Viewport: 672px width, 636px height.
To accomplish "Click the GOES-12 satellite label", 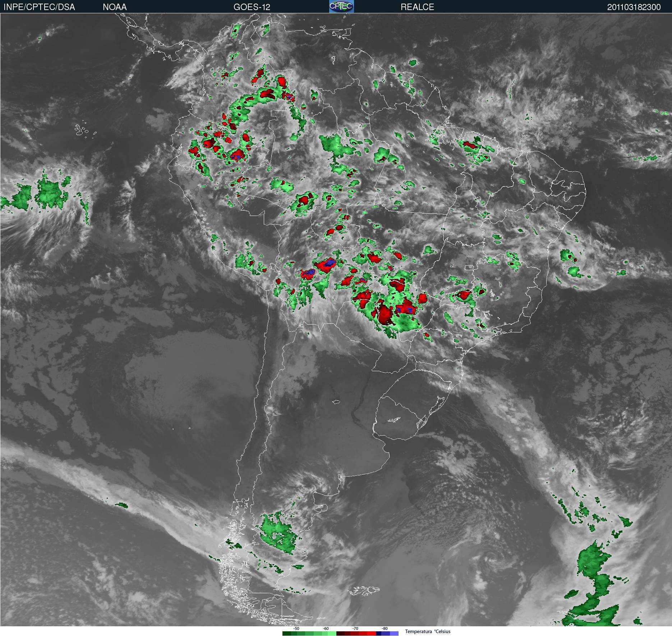I will 252,7.
